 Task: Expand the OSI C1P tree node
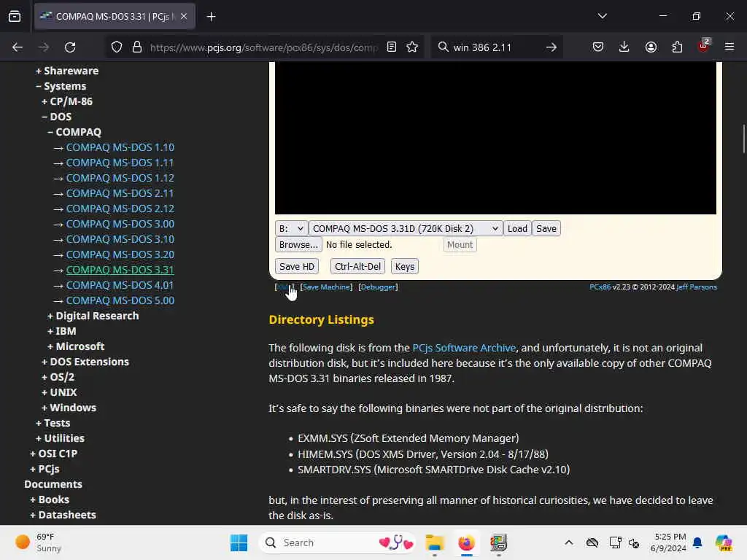53,454
